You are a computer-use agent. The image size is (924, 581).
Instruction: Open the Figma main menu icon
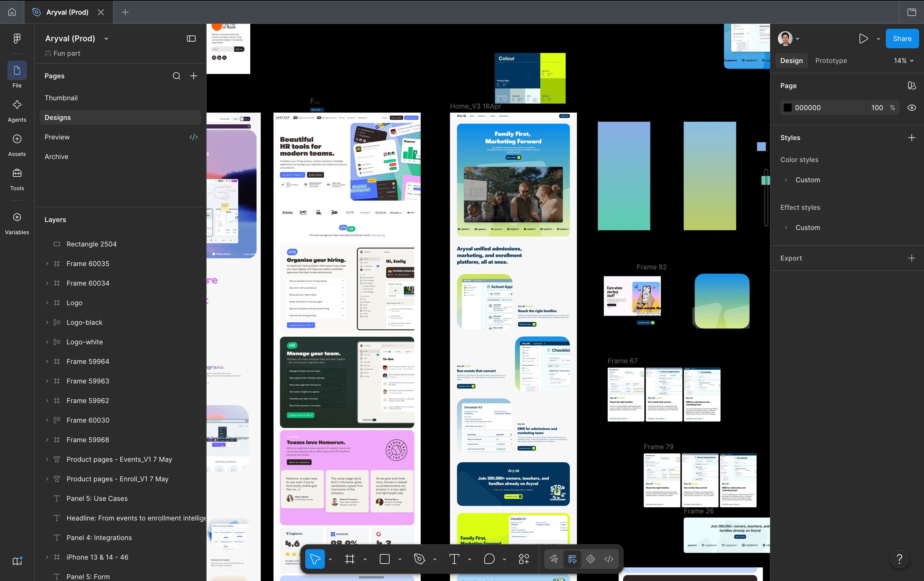click(x=17, y=39)
